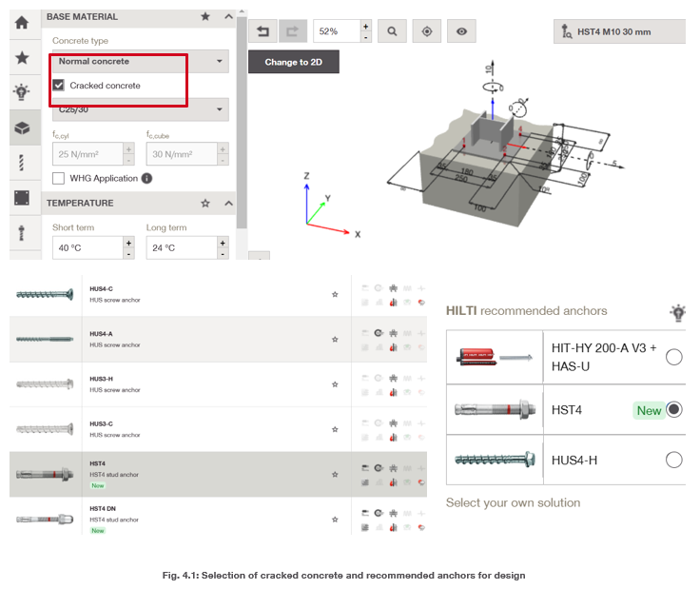The height and width of the screenshot is (589, 700).
Task: Favorite the Temperature section star
Action: pos(205,204)
